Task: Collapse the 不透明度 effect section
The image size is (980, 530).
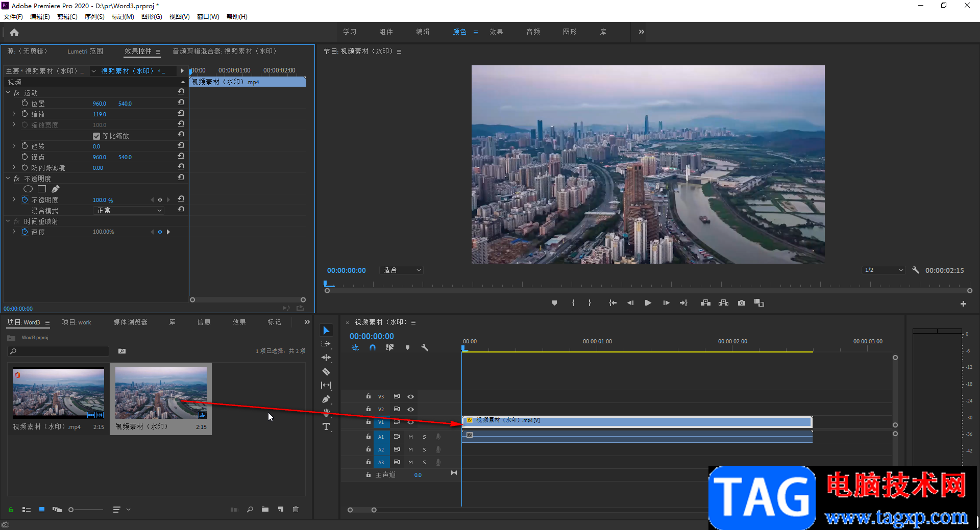Action: 8,178
